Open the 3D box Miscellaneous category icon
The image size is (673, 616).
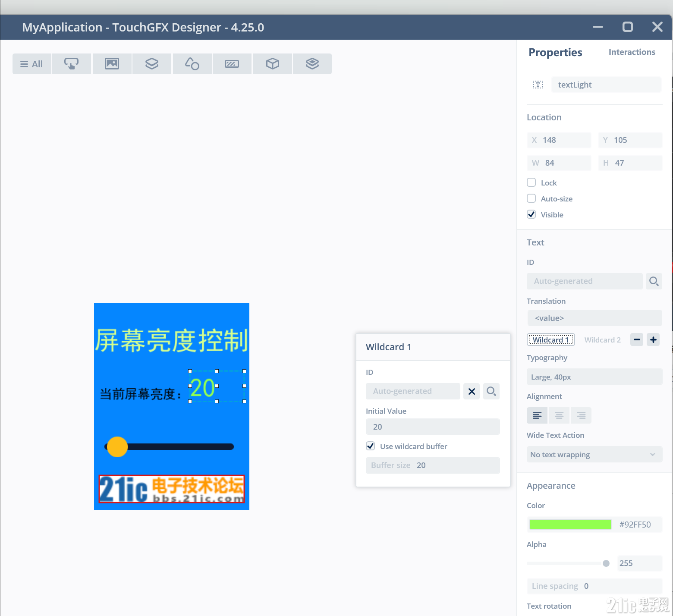point(273,64)
